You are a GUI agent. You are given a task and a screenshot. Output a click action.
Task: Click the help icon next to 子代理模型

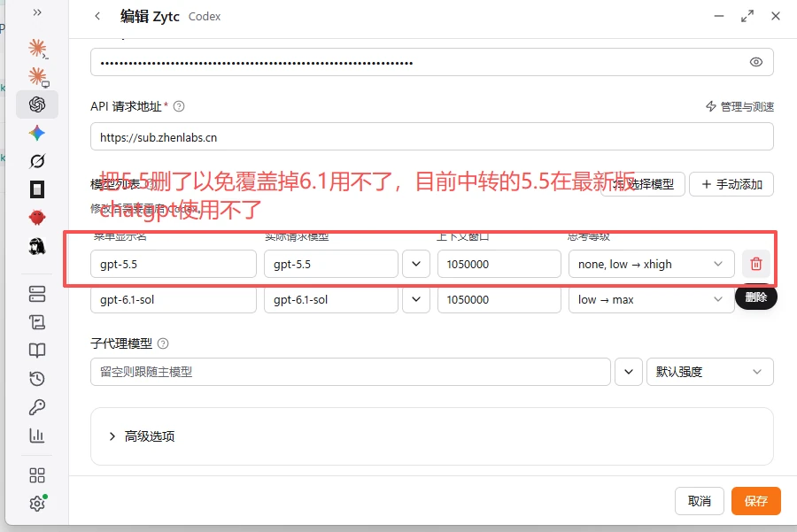coord(163,343)
